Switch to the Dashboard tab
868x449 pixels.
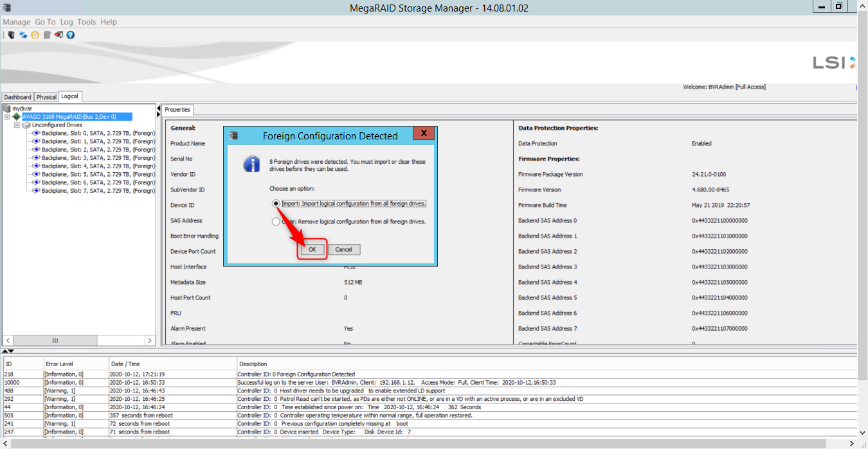pyautogui.click(x=17, y=97)
